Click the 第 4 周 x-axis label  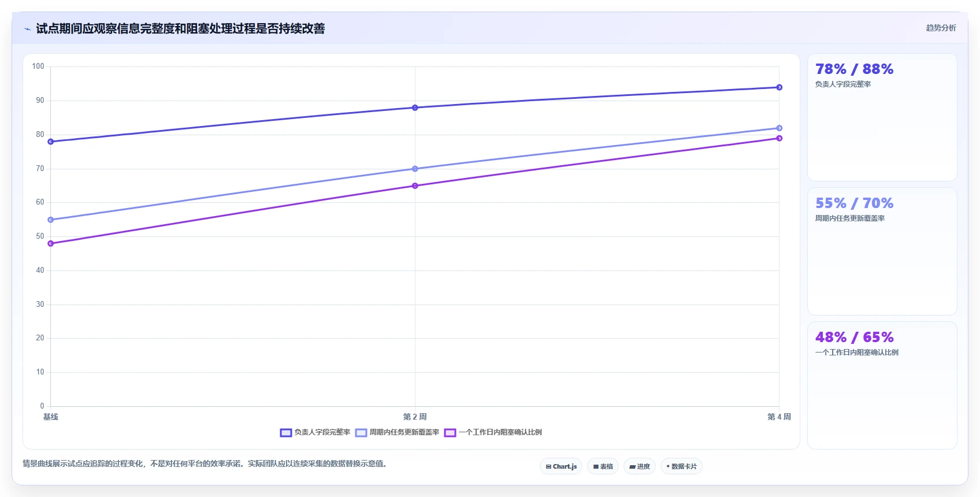pos(779,417)
